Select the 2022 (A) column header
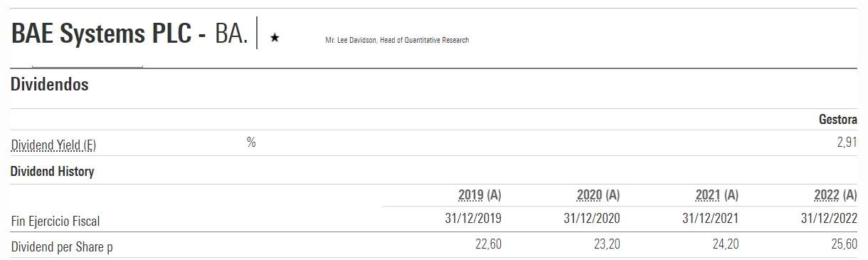 coord(835,194)
